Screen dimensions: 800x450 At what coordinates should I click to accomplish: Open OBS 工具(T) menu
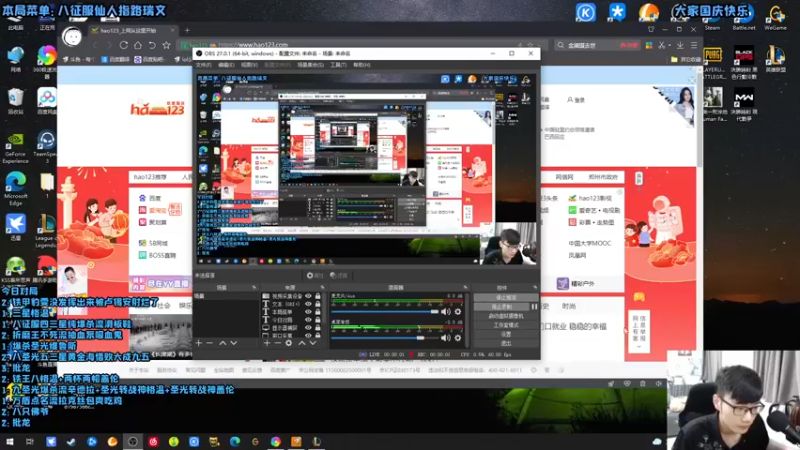338,65
